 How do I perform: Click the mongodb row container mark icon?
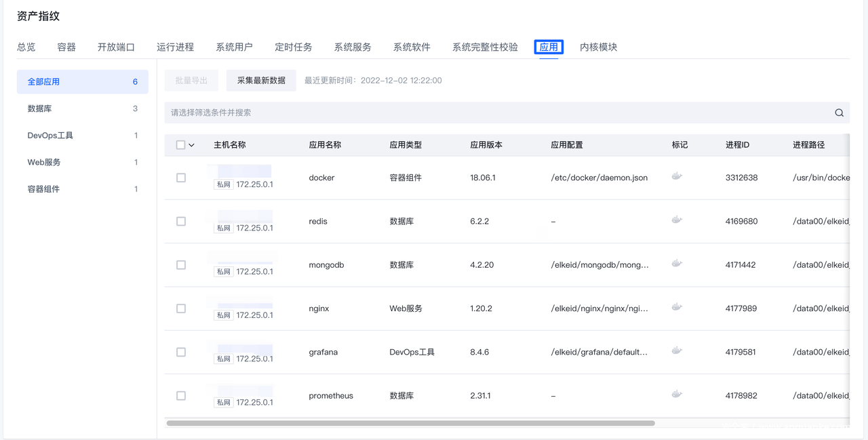[x=676, y=263]
